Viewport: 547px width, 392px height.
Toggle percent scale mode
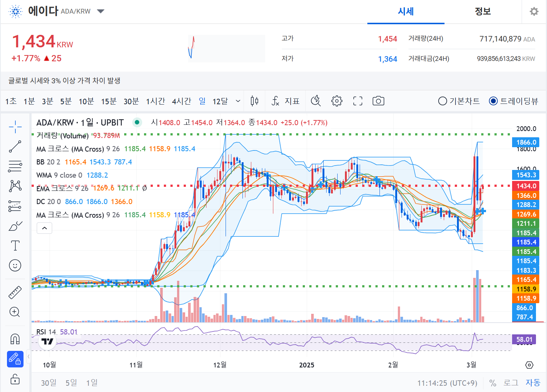493,383
